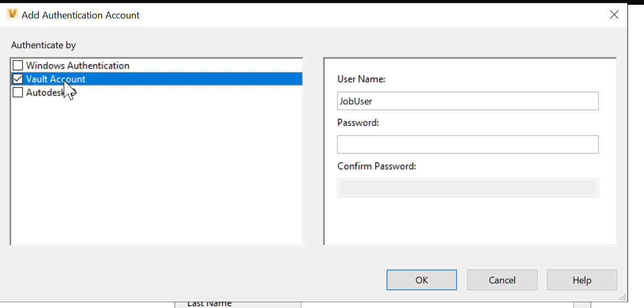Enable the Windows Authentication checkbox
Image resolution: width=644 pixels, height=308 pixels.
(x=18, y=65)
